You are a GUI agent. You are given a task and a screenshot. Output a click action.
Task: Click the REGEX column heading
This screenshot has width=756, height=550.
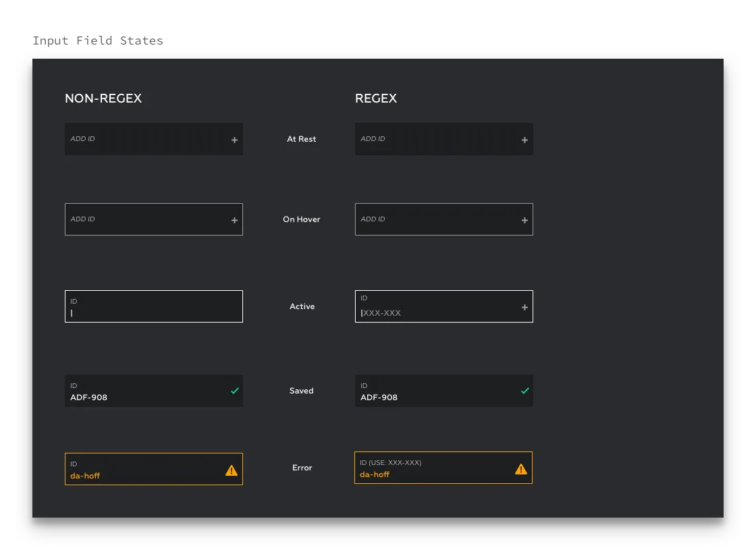click(x=376, y=99)
